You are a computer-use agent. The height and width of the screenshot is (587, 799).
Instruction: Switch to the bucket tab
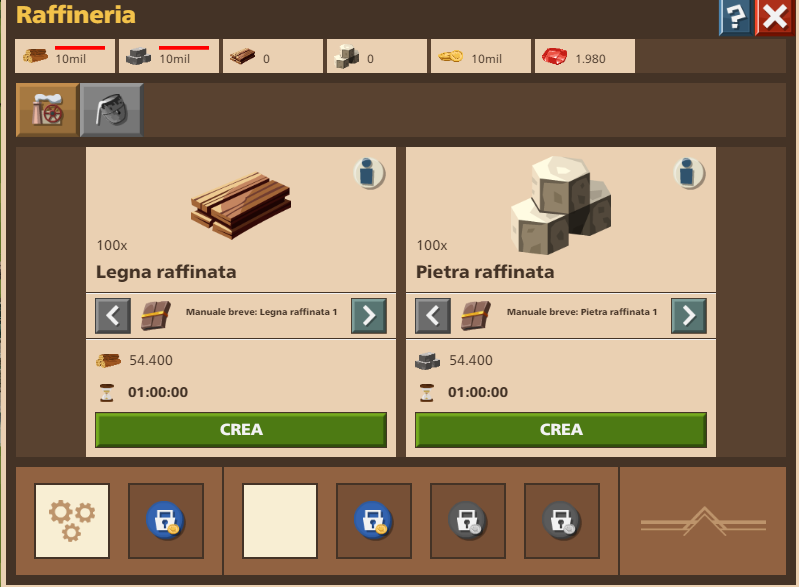click(x=112, y=110)
